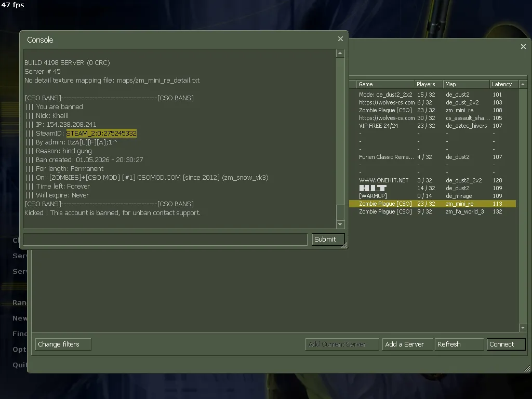Click the 'Will expire: Never' console line
This screenshot has height=399, width=532.
57,195
